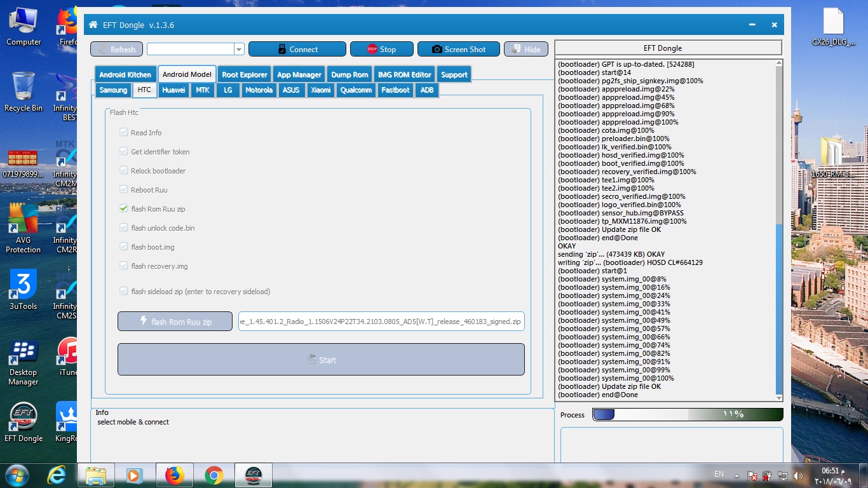Image resolution: width=868 pixels, height=488 pixels.
Task: Click the taskbar clock showing 06:51
Action: (832, 475)
